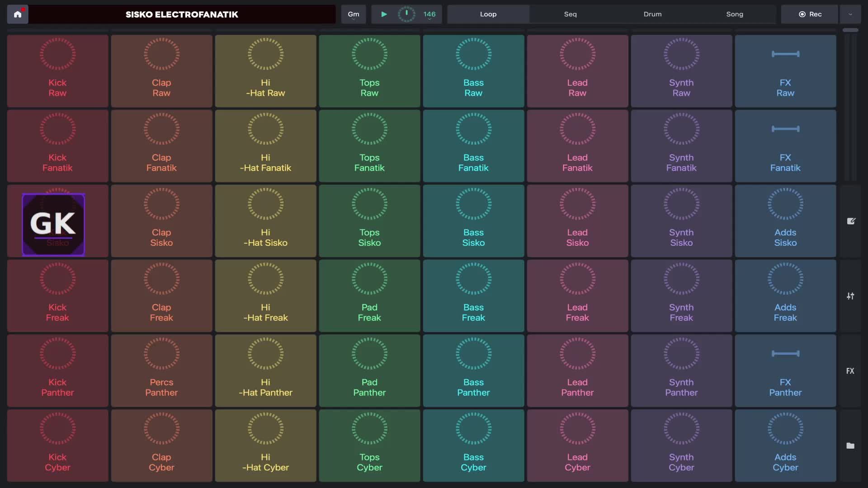Screen dimensions: 868x488
Task: Play the Lead Sisko pad
Action: [578, 221]
